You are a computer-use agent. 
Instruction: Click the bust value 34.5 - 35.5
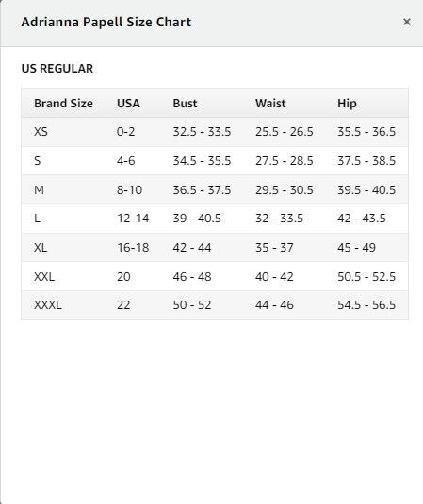point(202,161)
